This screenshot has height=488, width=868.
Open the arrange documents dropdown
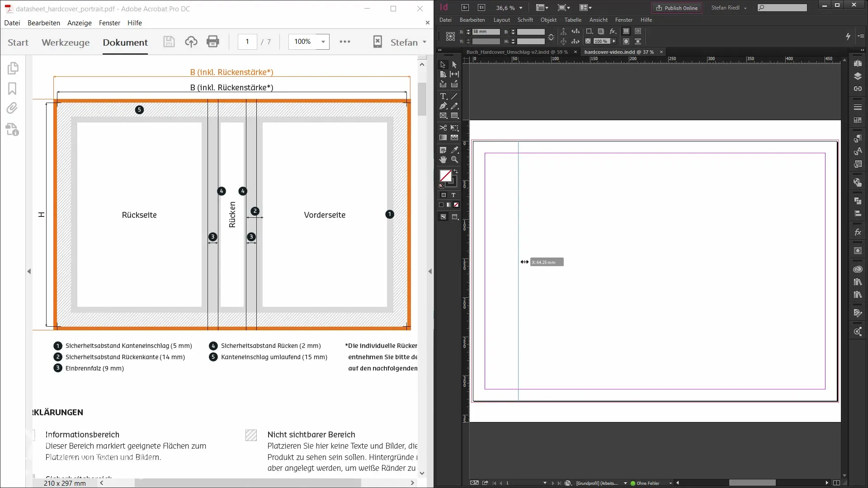tap(585, 8)
